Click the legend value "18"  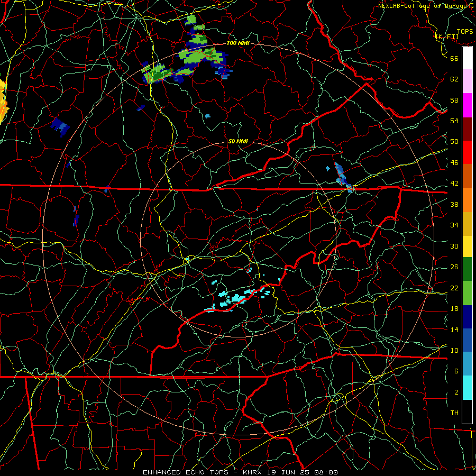(x=454, y=309)
